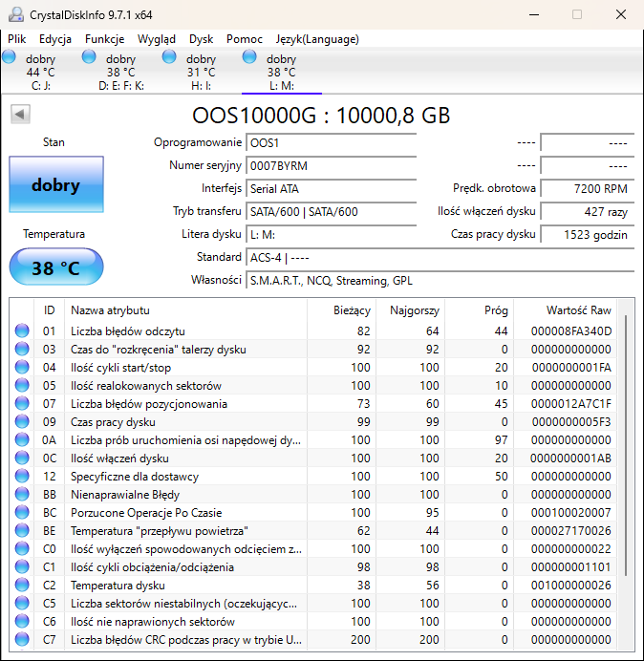Select the D: E: F: K: disk orb

pos(90,58)
